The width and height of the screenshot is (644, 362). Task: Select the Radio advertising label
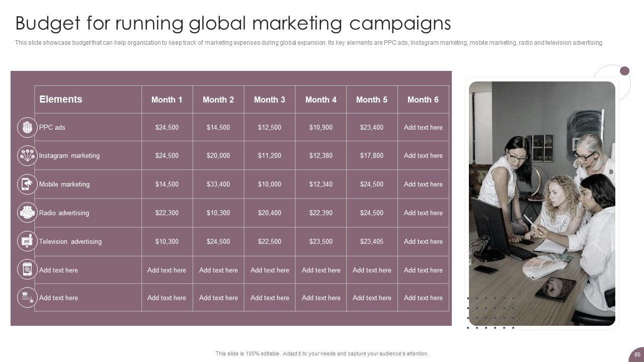[x=64, y=213]
